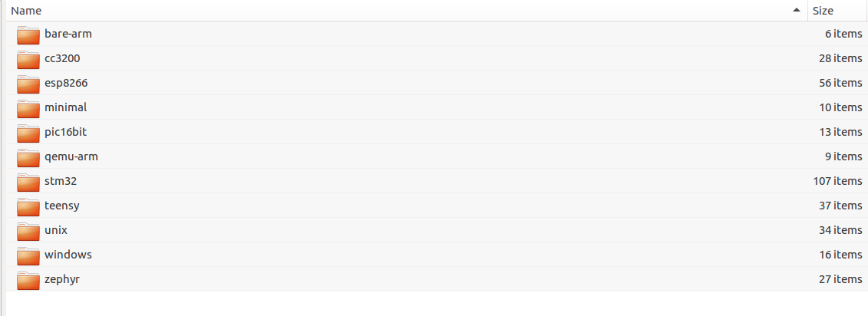Select the stm32 folder name text
The image size is (868, 316).
[61, 181]
